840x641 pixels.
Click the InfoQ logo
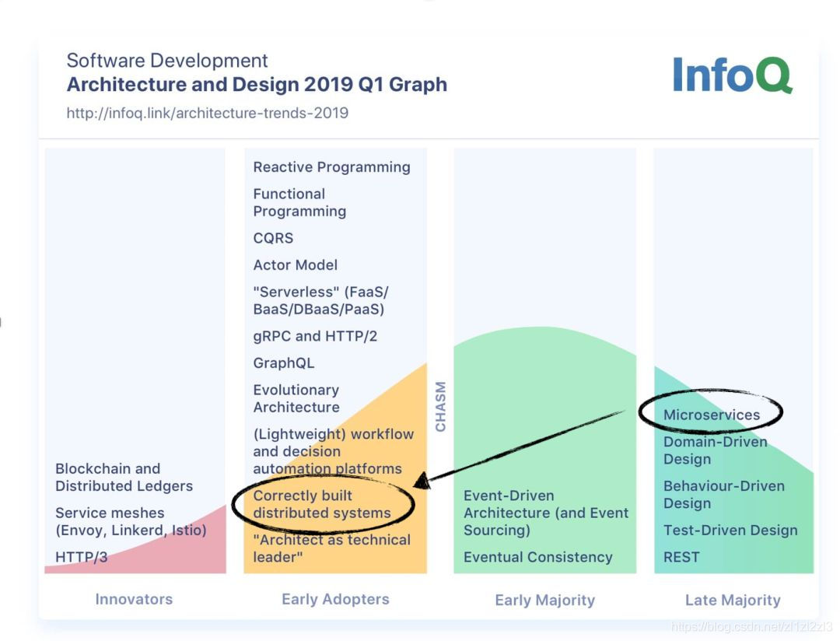coord(731,75)
